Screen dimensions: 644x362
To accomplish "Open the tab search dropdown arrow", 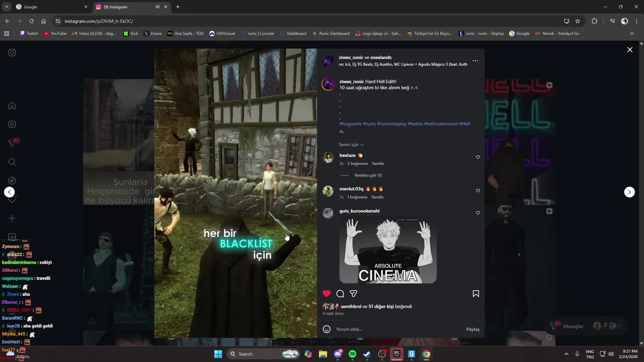I will coord(7,7).
